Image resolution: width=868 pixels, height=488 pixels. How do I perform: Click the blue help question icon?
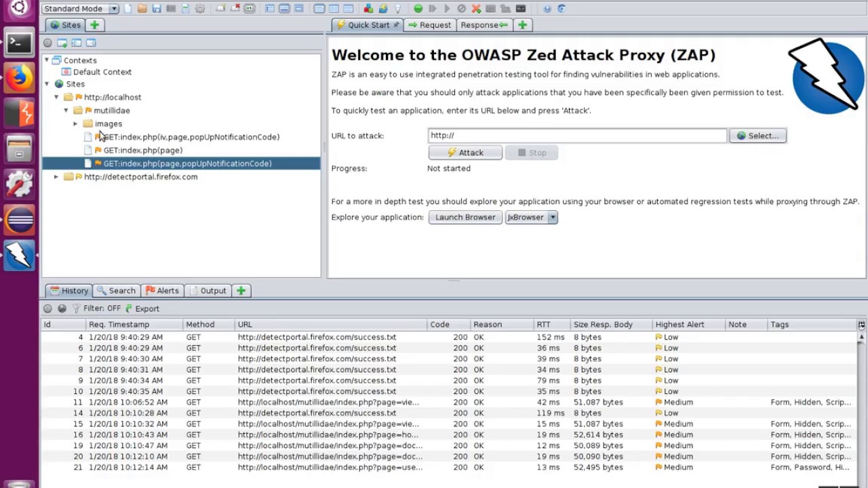click(x=547, y=9)
